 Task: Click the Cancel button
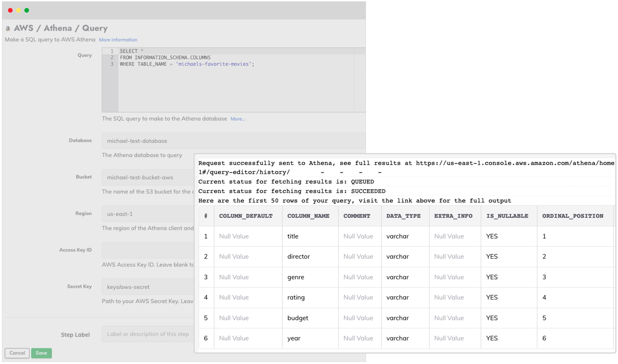tap(17, 353)
